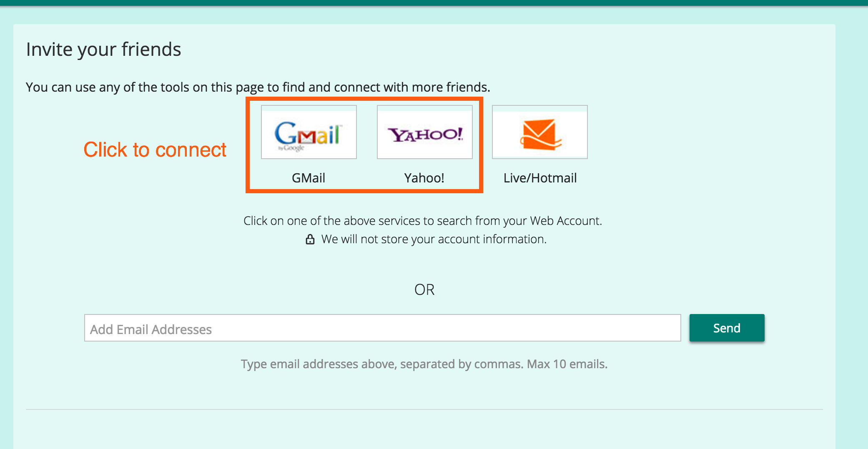The height and width of the screenshot is (449, 868).
Task: Click the dark teal top bar
Action: click(x=434, y=3)
